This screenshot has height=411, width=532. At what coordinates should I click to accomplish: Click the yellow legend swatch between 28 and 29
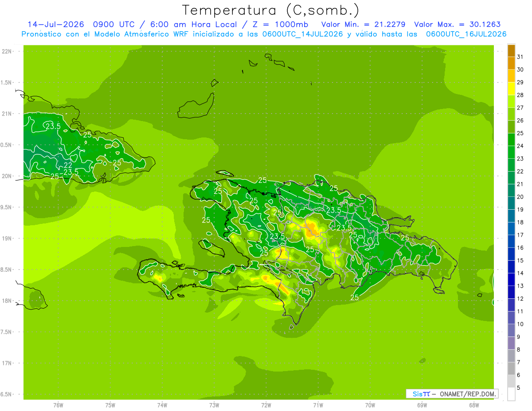pos(511,89)
